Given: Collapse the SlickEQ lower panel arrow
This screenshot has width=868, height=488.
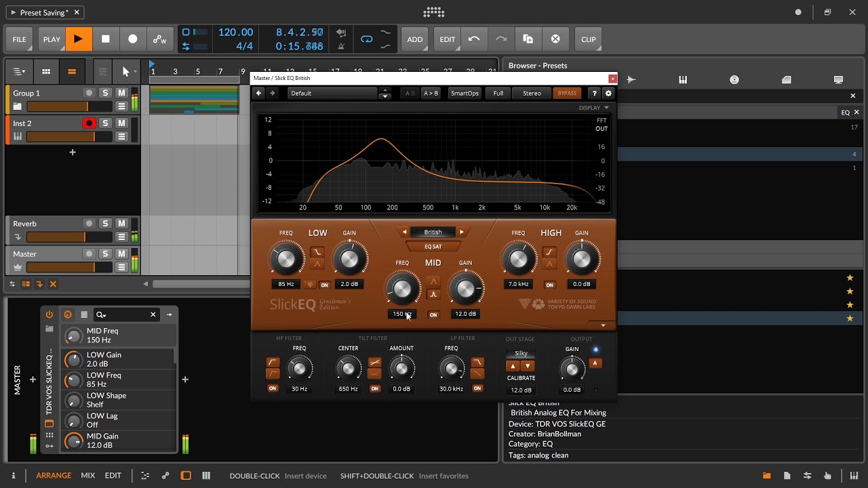Looking at the screenshot, I should (x=603, y=325).
